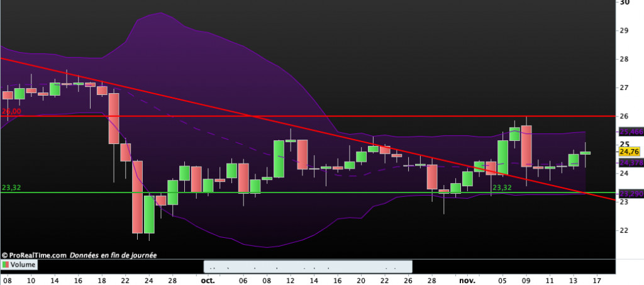
Task: Select the 23,290 lower band value label
Action: pyautogui.click(x=631, y=194)
